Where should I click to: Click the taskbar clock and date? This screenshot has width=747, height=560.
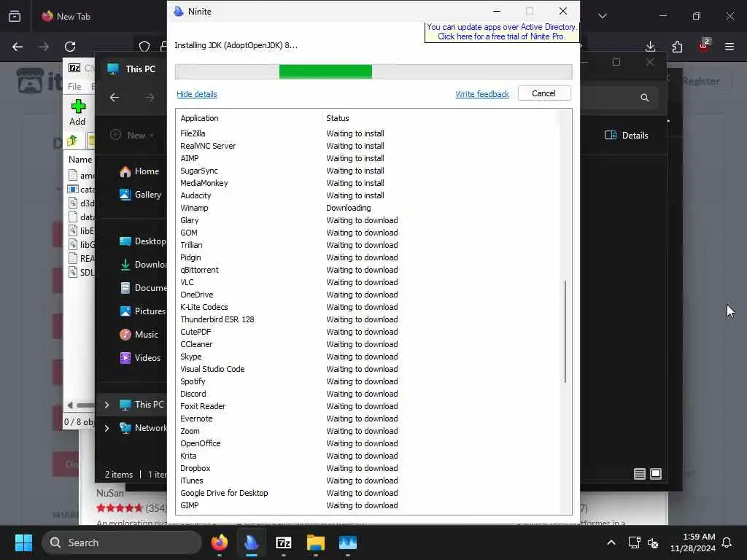pos(693,542)
